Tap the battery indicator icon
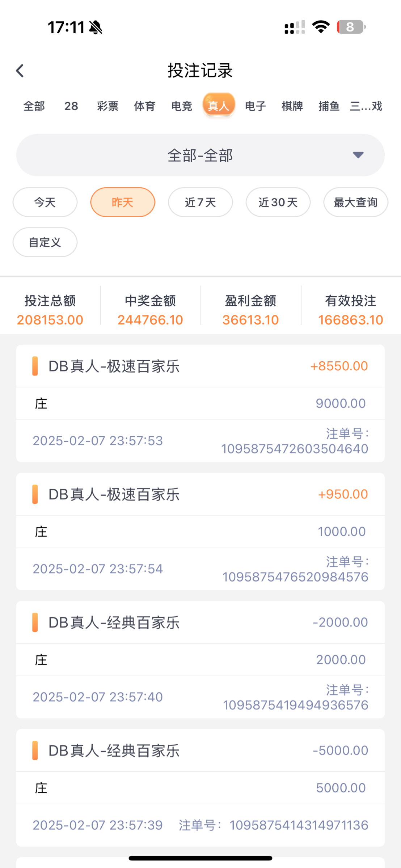Image resolution: width=401 pixels, height=868 pixels. [351, 27]
